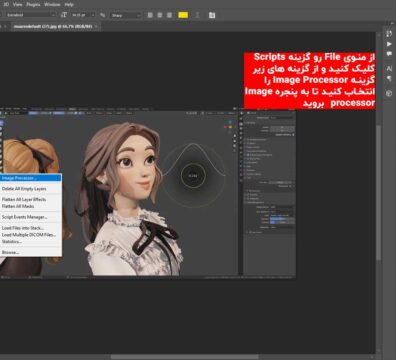
Task: Select center align text option
Action: [x=160, y=15]
